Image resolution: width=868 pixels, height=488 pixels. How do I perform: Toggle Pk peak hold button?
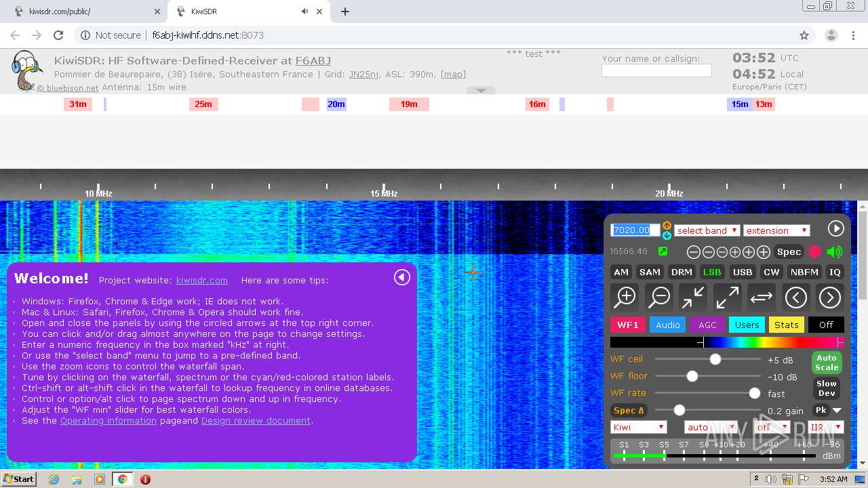pos(821,410)
